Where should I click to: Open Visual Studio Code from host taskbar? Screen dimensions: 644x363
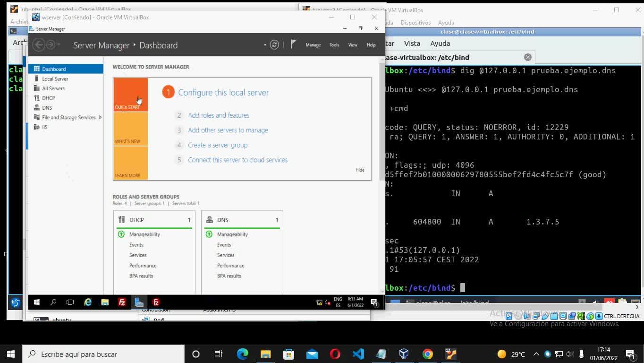click(358, 354)
